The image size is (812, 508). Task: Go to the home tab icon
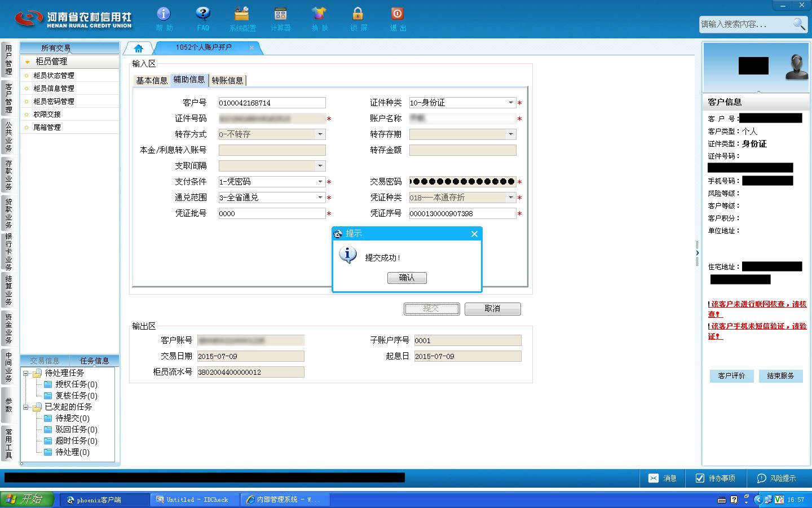pos(139,48)
